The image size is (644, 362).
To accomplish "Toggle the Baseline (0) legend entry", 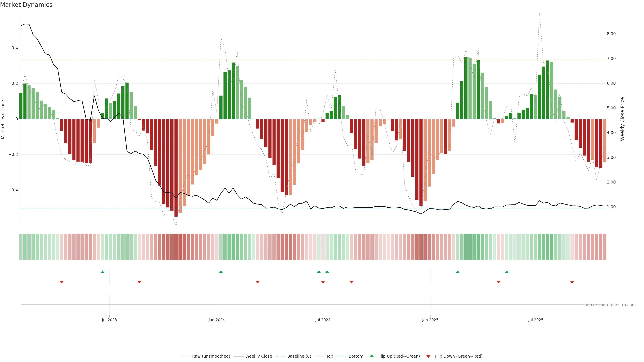I will point(299,356).
